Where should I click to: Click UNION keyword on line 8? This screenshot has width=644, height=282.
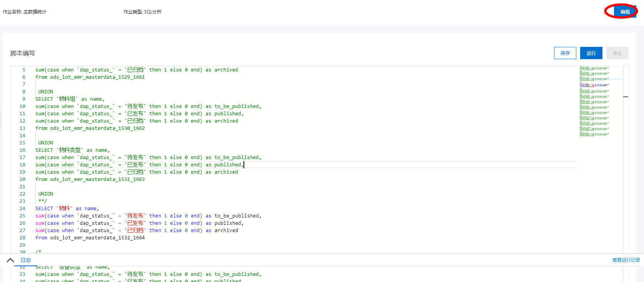tap(46, 92)
